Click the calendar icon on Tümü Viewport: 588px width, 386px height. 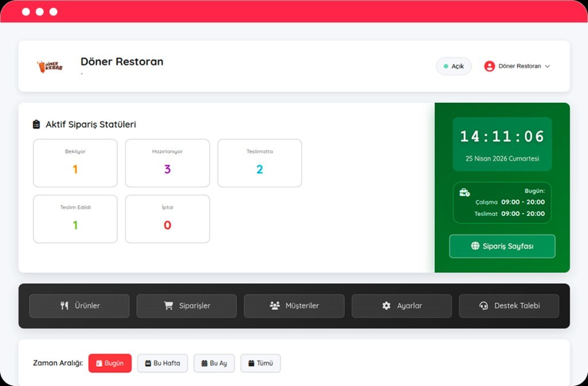[x=252, y=363]
